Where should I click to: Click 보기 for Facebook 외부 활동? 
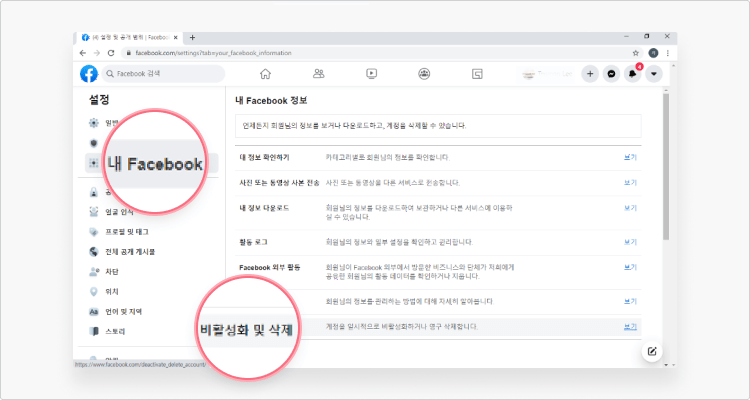630,267
